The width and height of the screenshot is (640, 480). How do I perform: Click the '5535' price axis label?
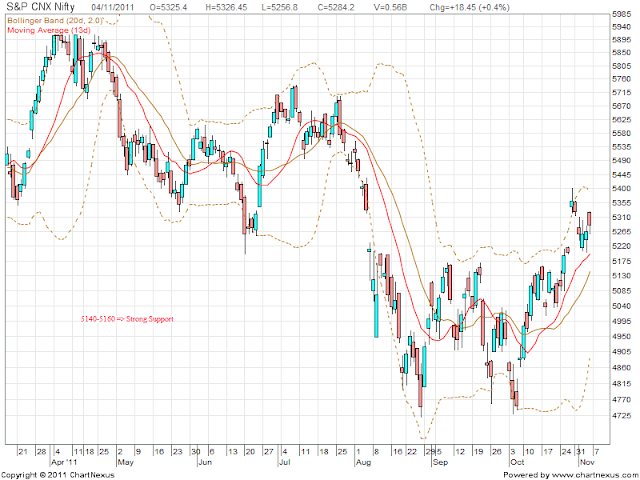[622, 147]
